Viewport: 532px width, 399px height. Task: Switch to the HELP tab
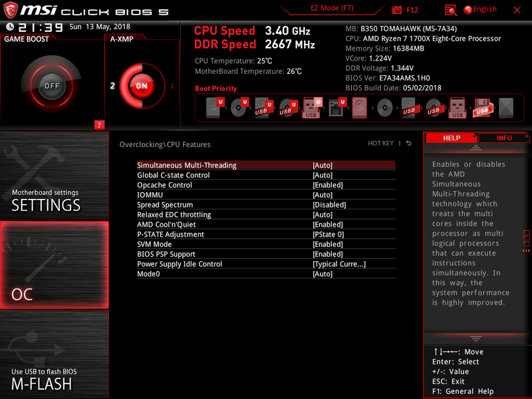click(452, 138)
